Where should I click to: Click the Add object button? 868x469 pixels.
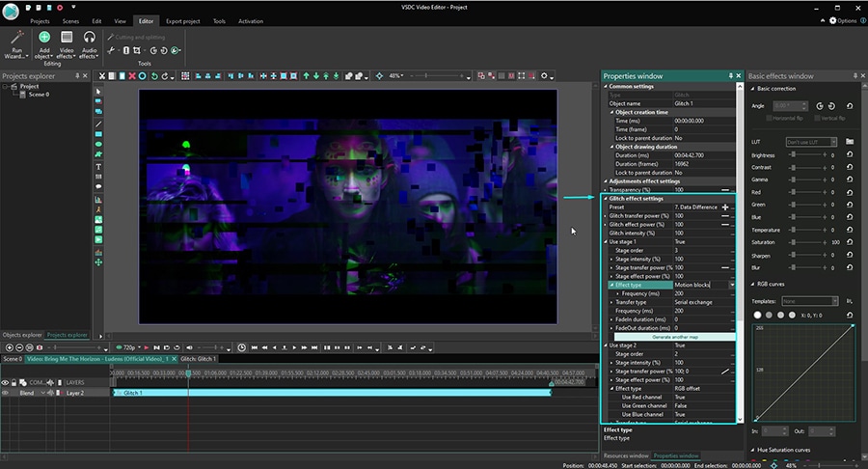[43, 44]
